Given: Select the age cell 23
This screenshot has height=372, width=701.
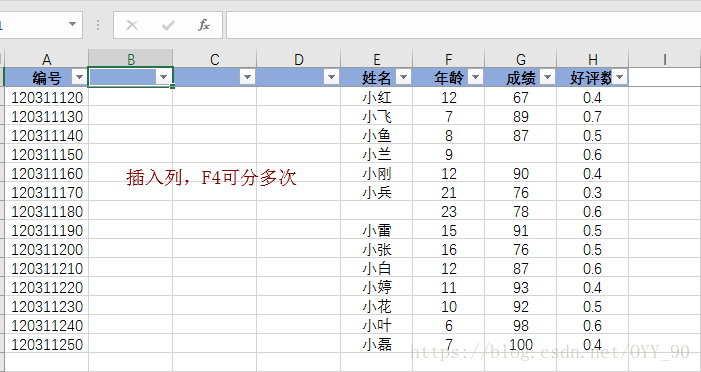Looking at the screenshot, I should [x=448, y=211].
